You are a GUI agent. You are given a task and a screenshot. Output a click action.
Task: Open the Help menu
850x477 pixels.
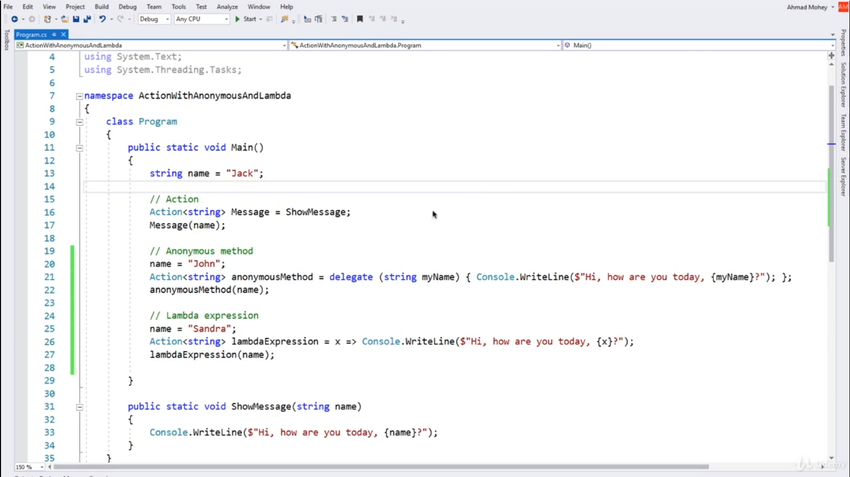click(x=286, y=7)
